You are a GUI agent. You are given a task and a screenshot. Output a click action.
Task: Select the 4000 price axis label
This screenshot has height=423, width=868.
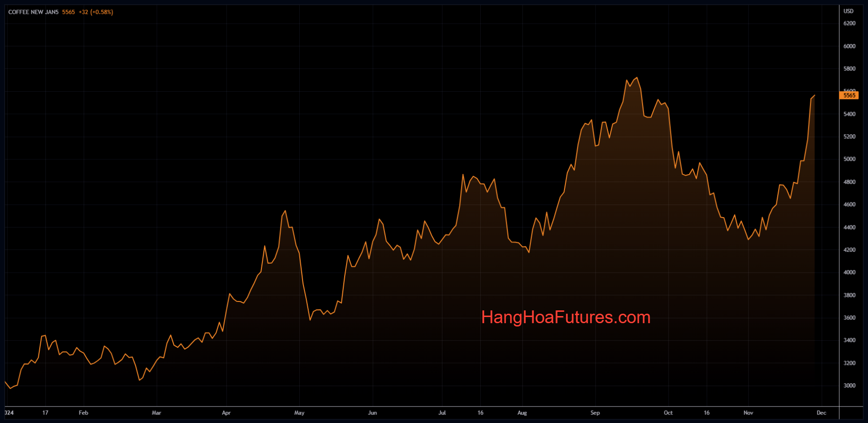click(x=850, y=273)
